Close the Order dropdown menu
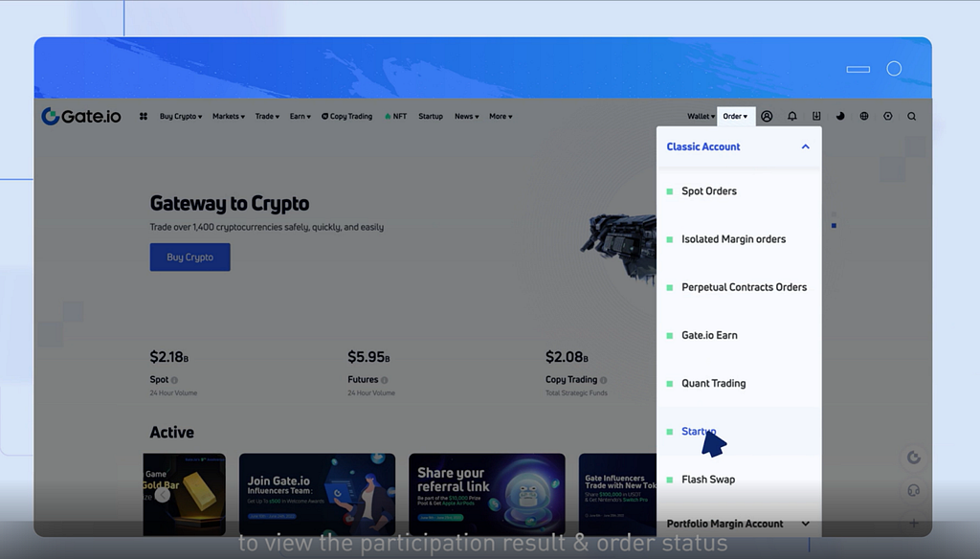Image resolution: width=980 pixels, height=559 pixels. (x=736, y=117)
